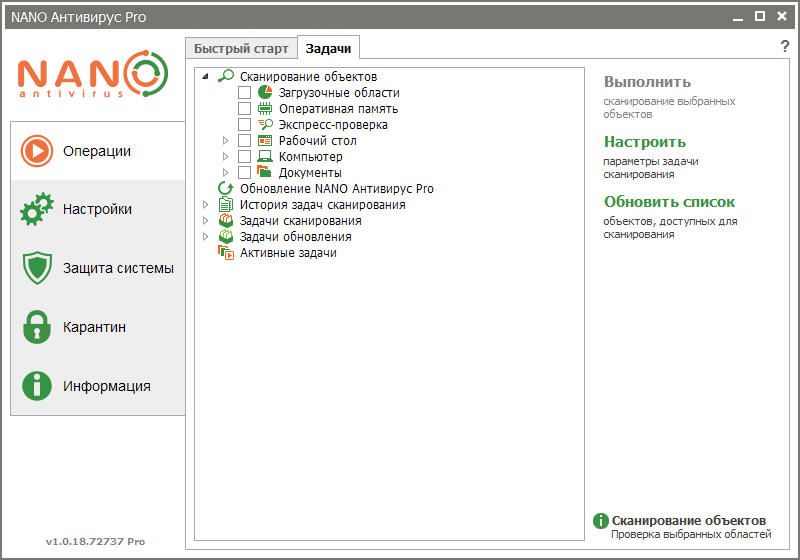Image resolution: width=800 pixels, height=560 pixels.
Task: Expand the Задачи обновления node
Action: click(206, 237)
